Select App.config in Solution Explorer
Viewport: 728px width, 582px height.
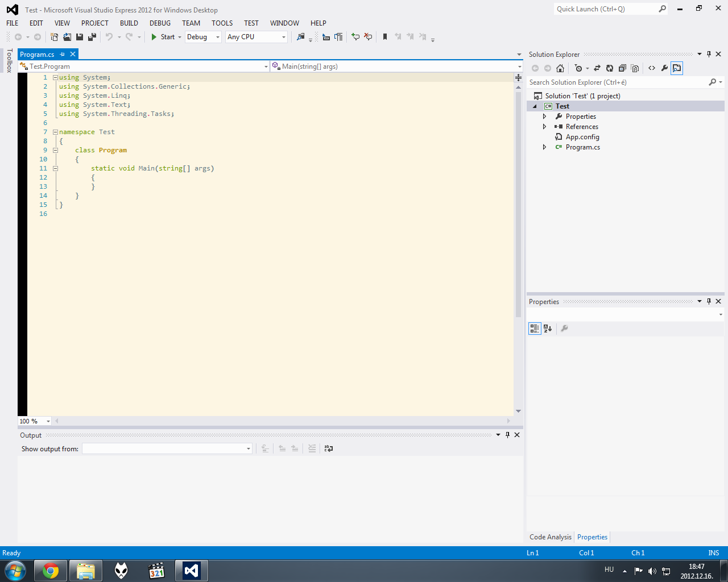coord(582,137)
